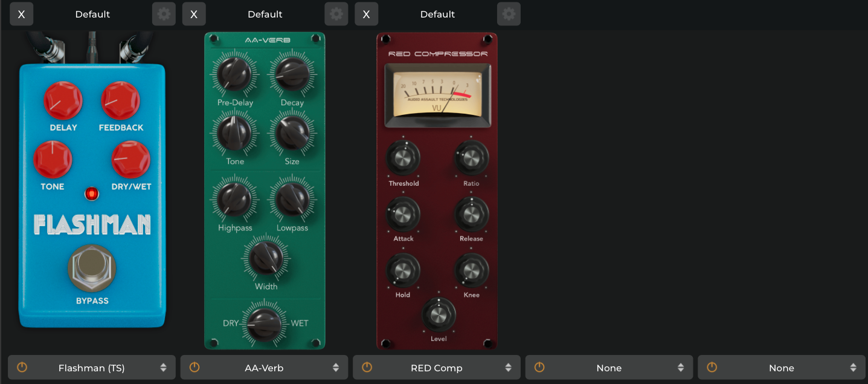Click the Flashman DELAY knob
Image resolution: width=868 pixels, height=384 pixels.
pos(63,101)
